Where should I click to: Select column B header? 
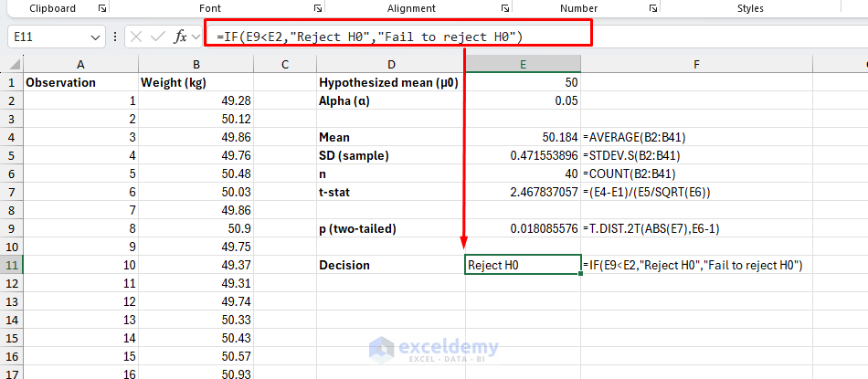tap(196, 64)
